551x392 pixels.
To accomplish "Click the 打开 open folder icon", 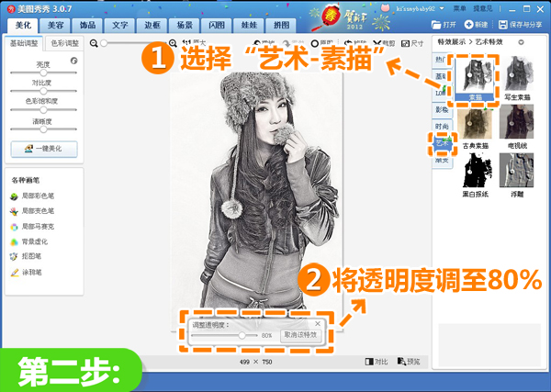I will pyautogui.click(x=436, y=25).
